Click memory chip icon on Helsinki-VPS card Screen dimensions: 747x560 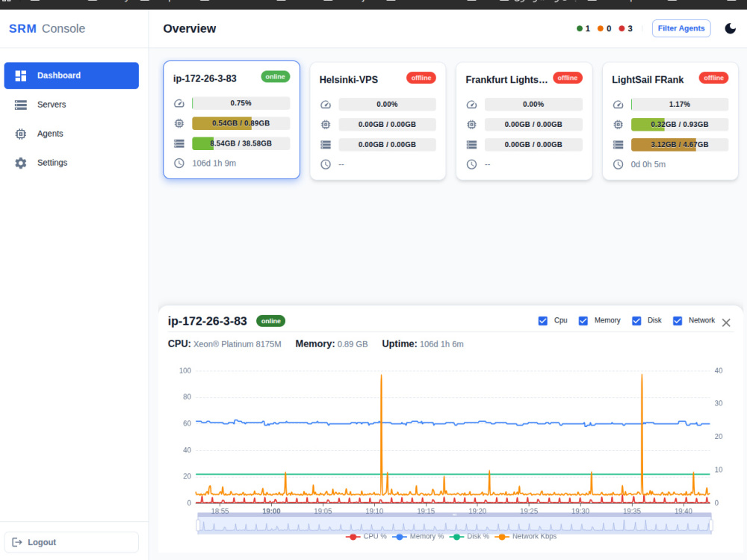pyautogui.click(x=326, y=124)
